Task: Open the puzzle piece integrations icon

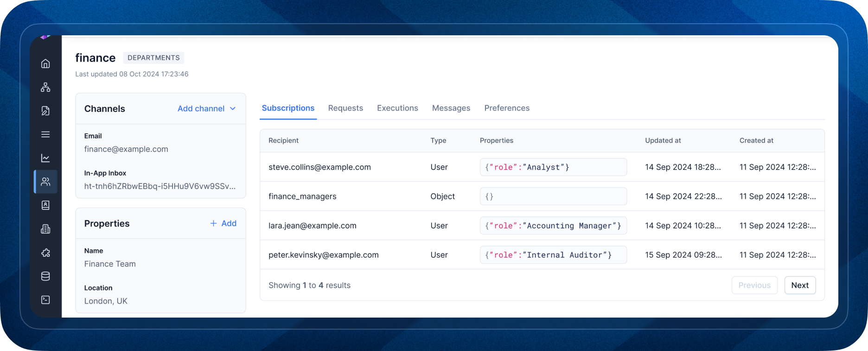Action: tap(45, 253)
